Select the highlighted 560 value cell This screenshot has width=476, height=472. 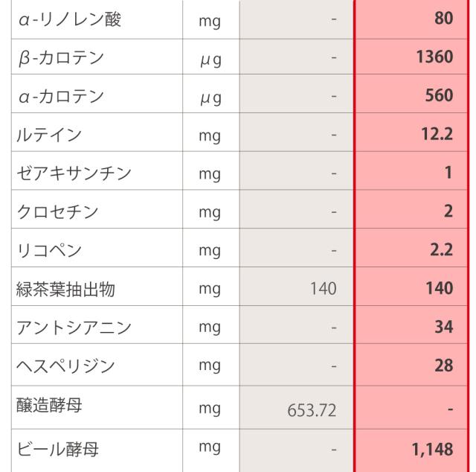tap(440, 96)
